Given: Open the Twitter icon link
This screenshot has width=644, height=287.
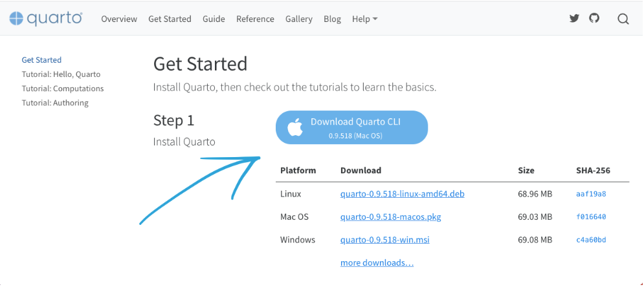Looking at the screenshot, I should (574, 19).
